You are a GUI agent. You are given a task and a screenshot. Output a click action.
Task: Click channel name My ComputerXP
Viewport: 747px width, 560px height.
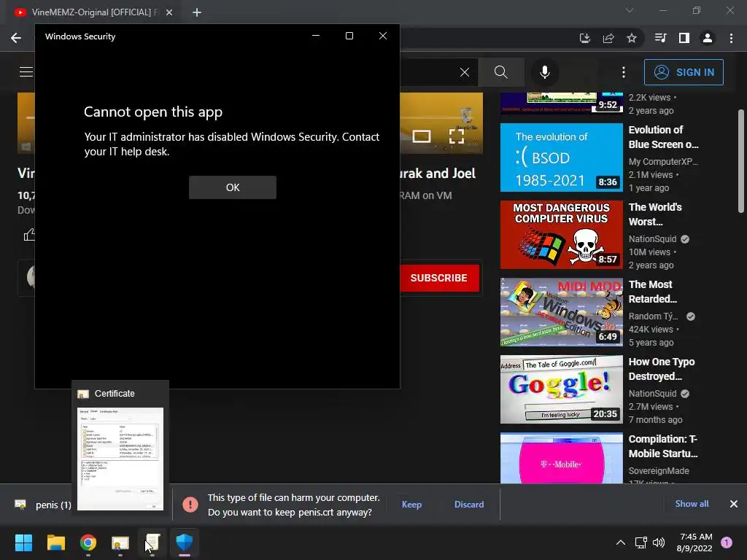point(662,162)
